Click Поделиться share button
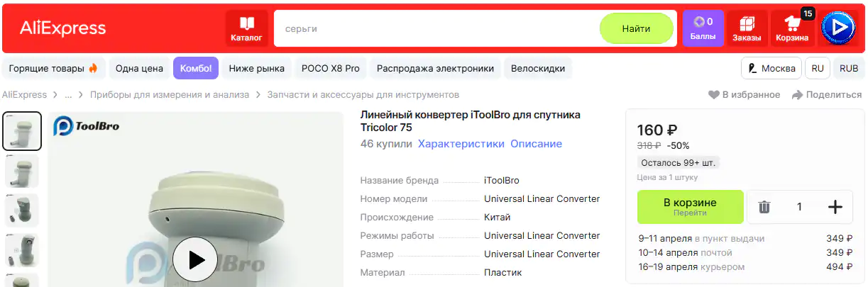This screenshot has width=868, height=287. coord(827,94)
